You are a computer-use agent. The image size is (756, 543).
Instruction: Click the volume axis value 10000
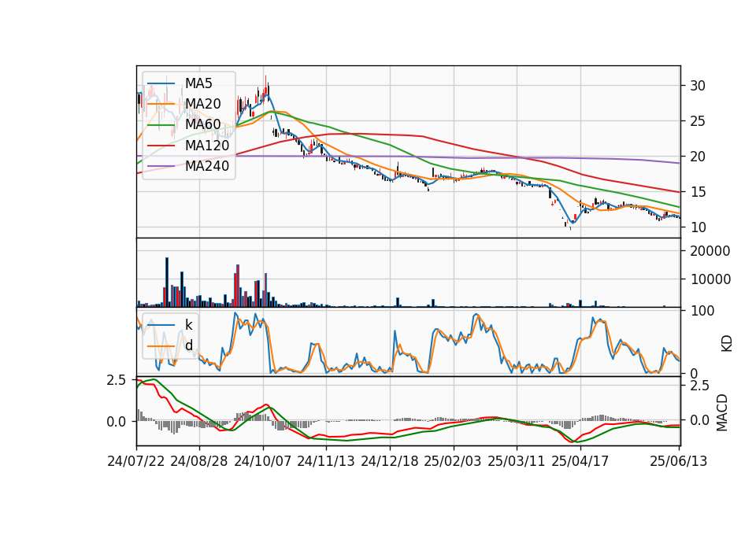[710, 279]
